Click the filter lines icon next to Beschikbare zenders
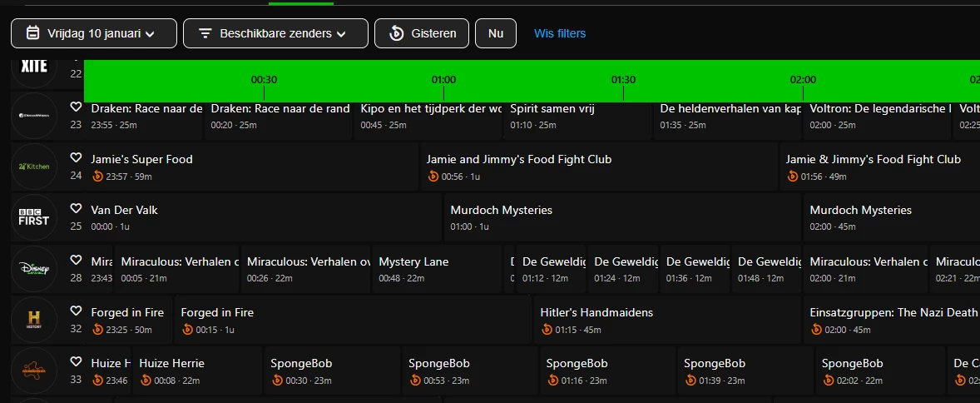 (205, 33)
